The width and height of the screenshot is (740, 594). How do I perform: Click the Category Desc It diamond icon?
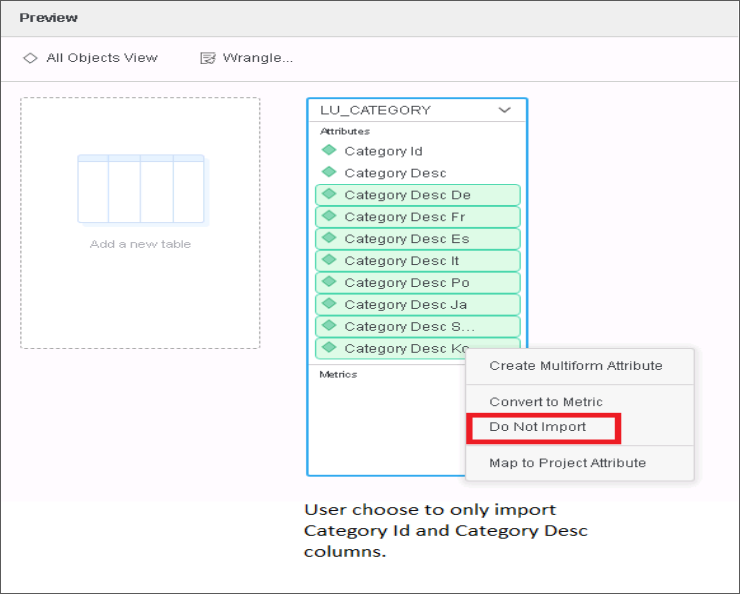point(329,260)
